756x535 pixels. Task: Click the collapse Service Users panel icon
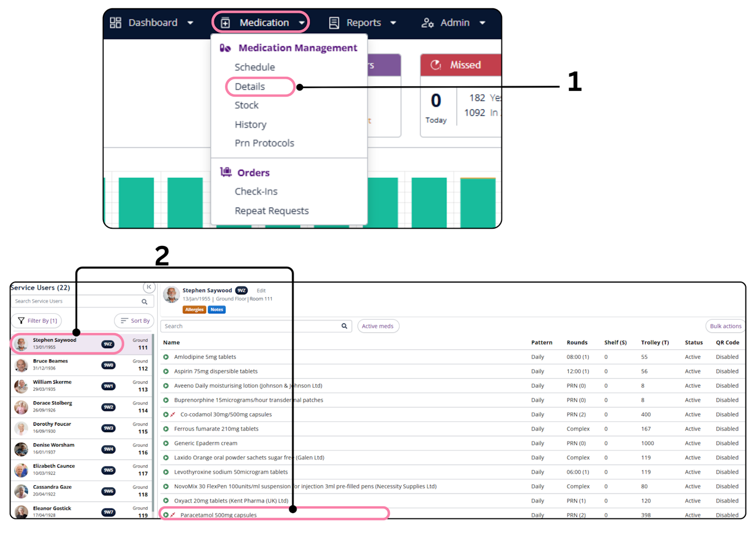pyautogui.click(x=149, y=287)
